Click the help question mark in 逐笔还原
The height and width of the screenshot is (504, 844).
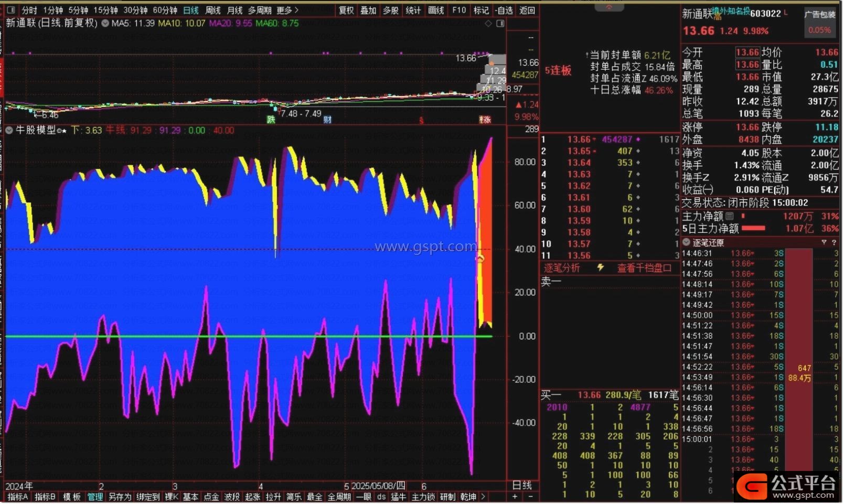[834, 242]
